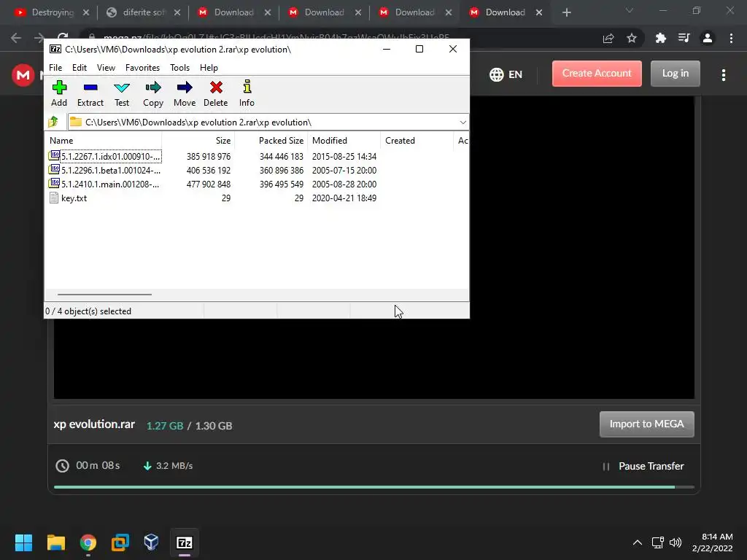Click the horizontal scrollbar in file list

(104, 295)
